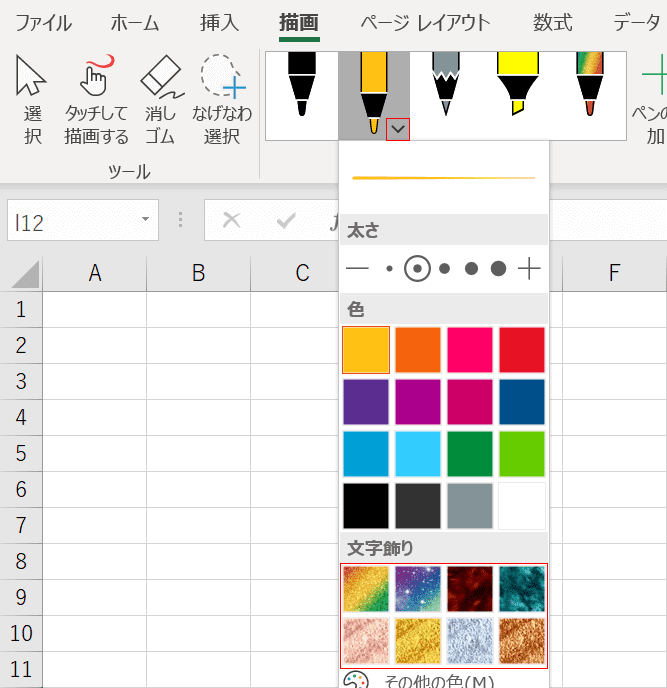Pick the red color swatch
The width and height of the screenshot is (667, 688).
pos(522,350)
